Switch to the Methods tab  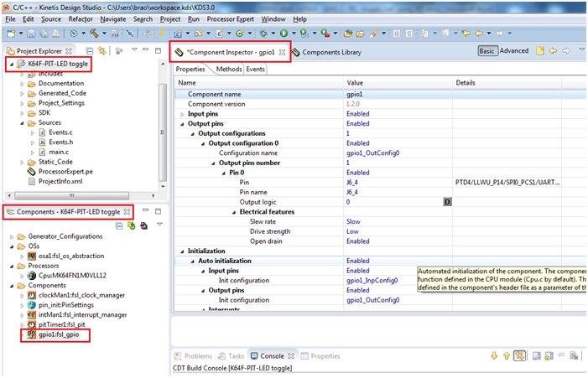229,69
